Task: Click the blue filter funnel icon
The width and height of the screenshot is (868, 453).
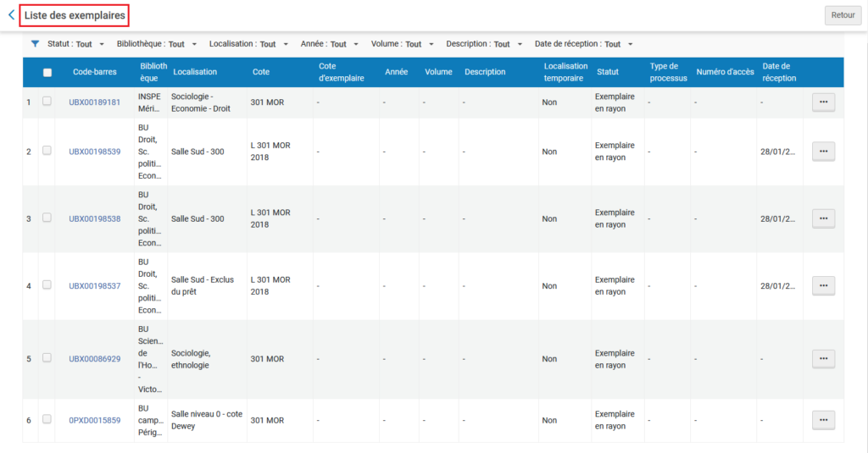Action: click(35, 44)
